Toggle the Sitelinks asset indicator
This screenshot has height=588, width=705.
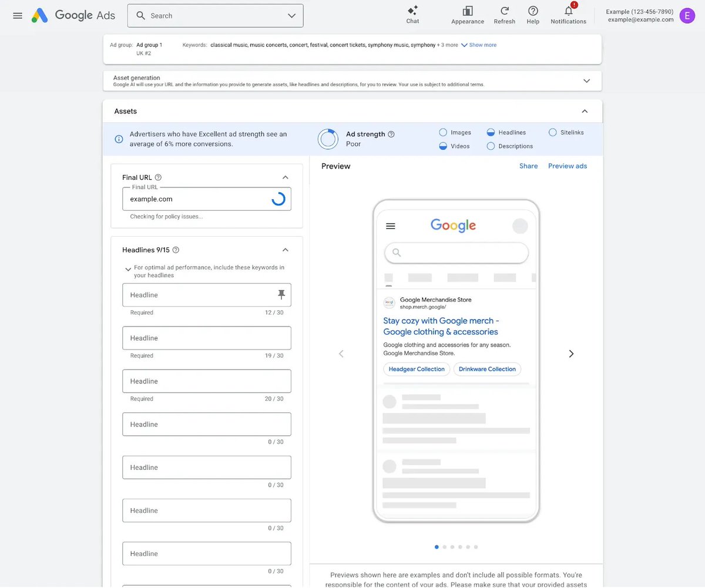click(x=552, y=132)
